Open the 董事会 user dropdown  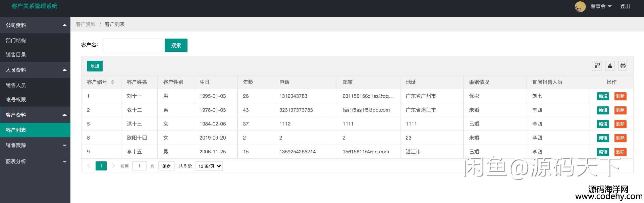point(601,6)
